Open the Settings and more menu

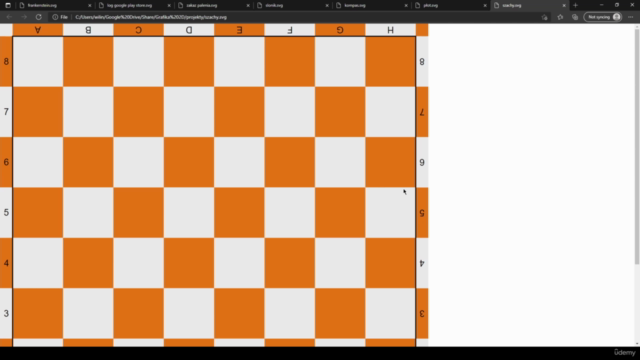pyautogui.click(x=631, y=17)
